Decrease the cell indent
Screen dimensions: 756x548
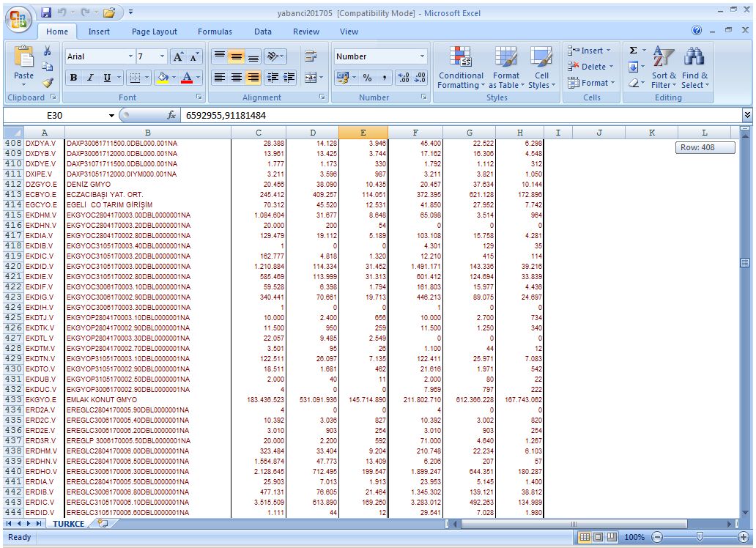point(273,78)
